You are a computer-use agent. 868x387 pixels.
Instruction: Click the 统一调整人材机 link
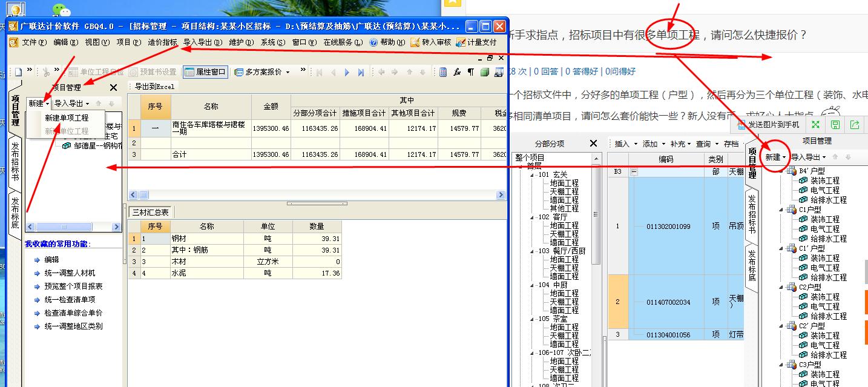(x=70, y=273)
